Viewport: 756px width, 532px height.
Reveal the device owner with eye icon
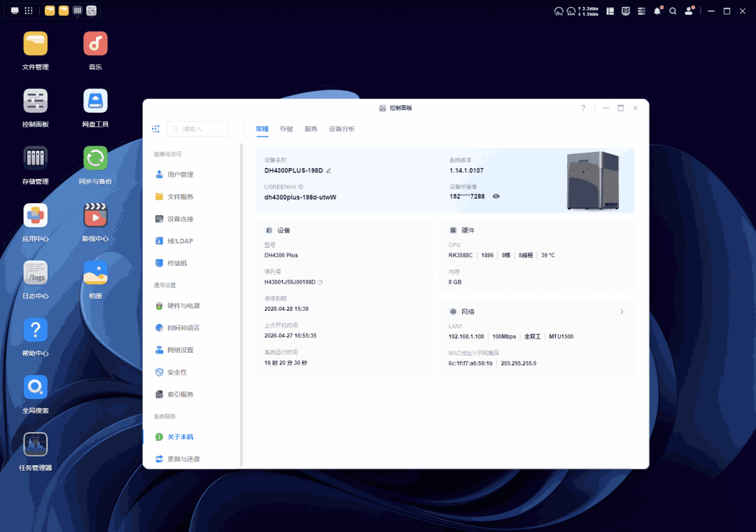point(496,196)
